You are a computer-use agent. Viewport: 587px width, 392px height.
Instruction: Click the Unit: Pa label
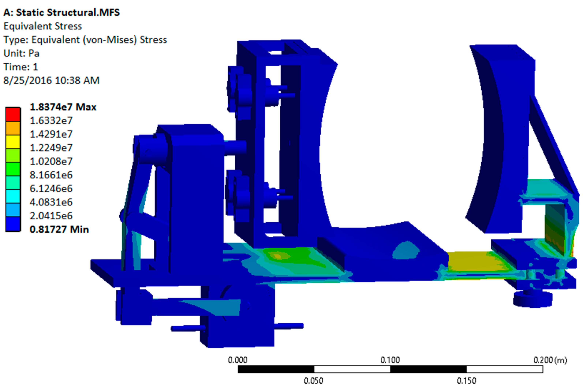coord(21,53)
